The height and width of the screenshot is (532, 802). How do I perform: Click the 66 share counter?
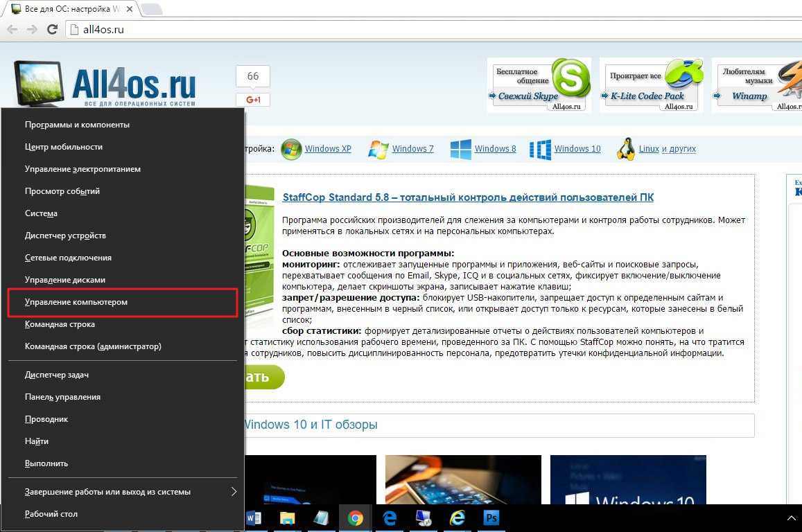click(x=253, y=76)
